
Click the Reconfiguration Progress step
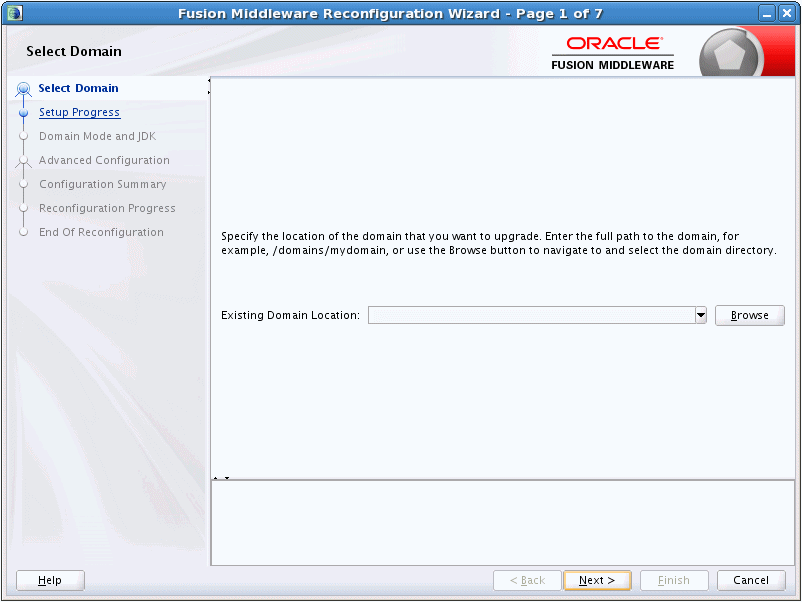coord(107,208)
